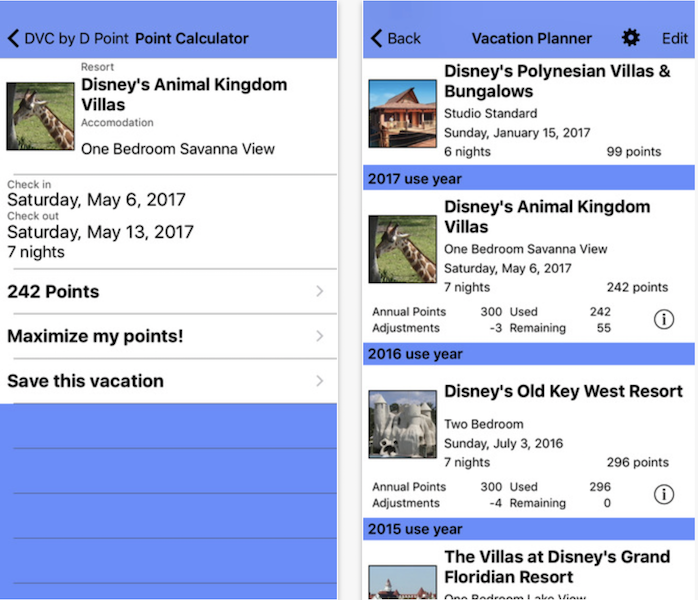Open the Polynesian Villas bungalow thumbnail
This screenshot has height=600, width=698.
402,114
